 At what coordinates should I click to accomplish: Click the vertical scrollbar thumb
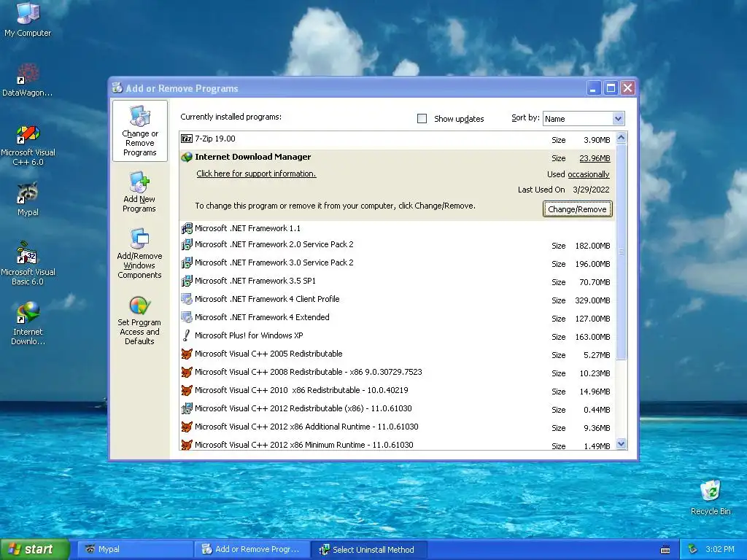(622, 252)
